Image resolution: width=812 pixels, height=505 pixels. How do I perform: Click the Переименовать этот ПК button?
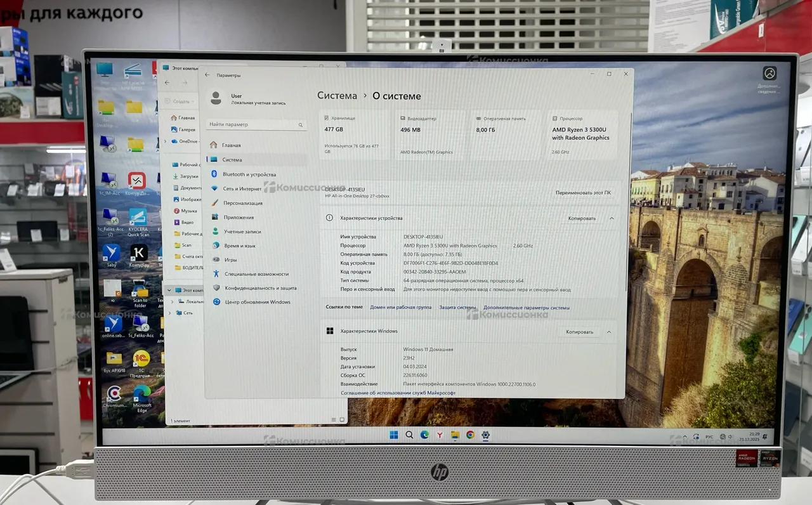tap(583, 192)
